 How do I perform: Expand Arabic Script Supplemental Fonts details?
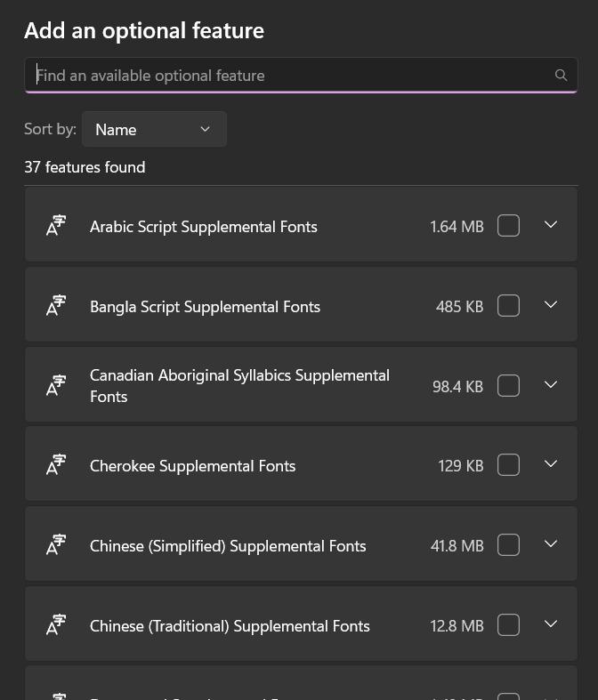[x=551, y=225]
